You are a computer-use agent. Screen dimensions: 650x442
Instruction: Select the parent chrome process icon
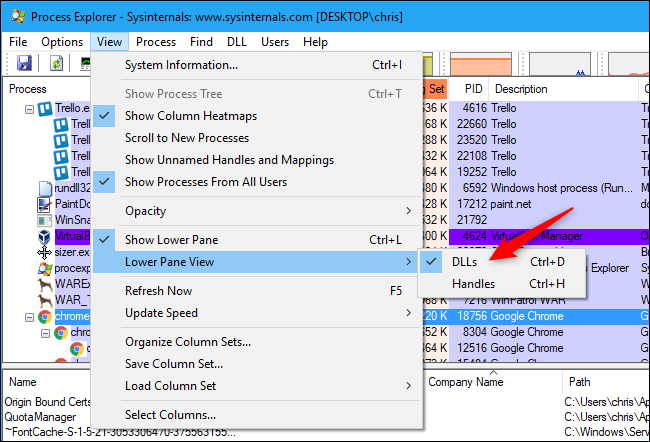(x=45, y=317)
